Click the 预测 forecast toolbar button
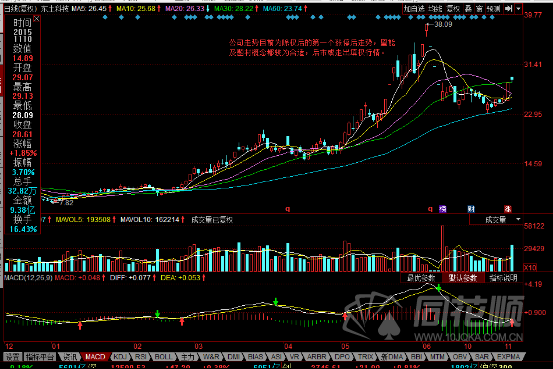This screenshot has width=553, height=369. coord(493,9)
